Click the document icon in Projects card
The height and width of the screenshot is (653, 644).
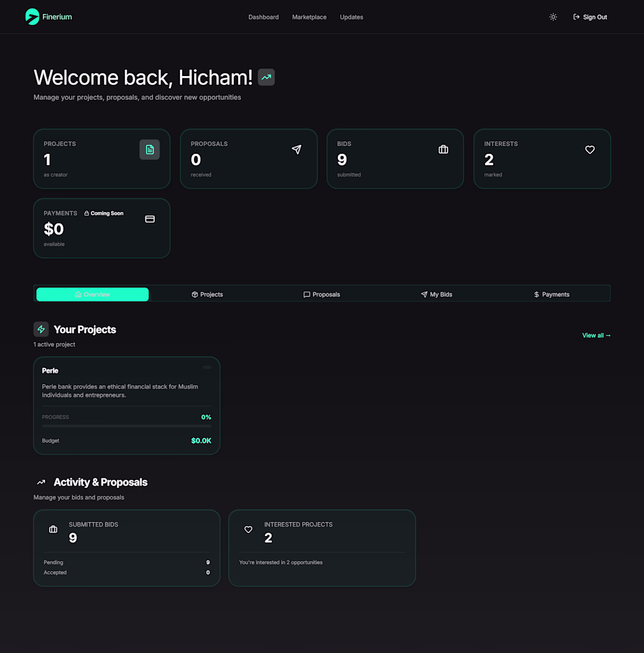(x=150, y=150)
